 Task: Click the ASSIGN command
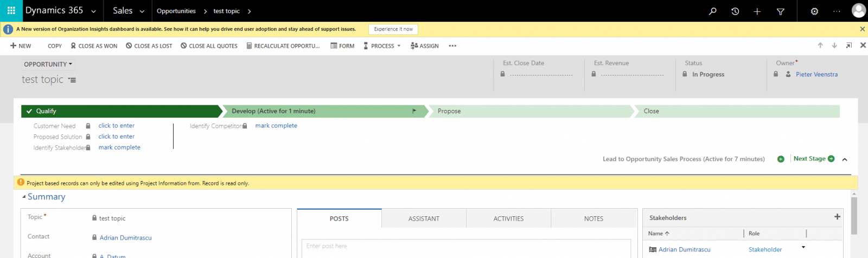tap(425, 46)
